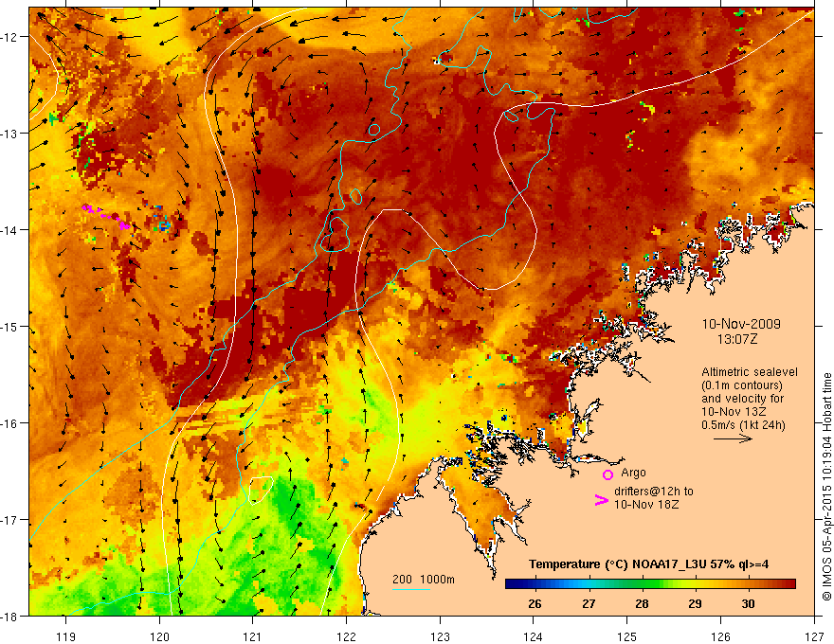Click longitude label 125
Viewport: 834px width, 644px height.
627,636
